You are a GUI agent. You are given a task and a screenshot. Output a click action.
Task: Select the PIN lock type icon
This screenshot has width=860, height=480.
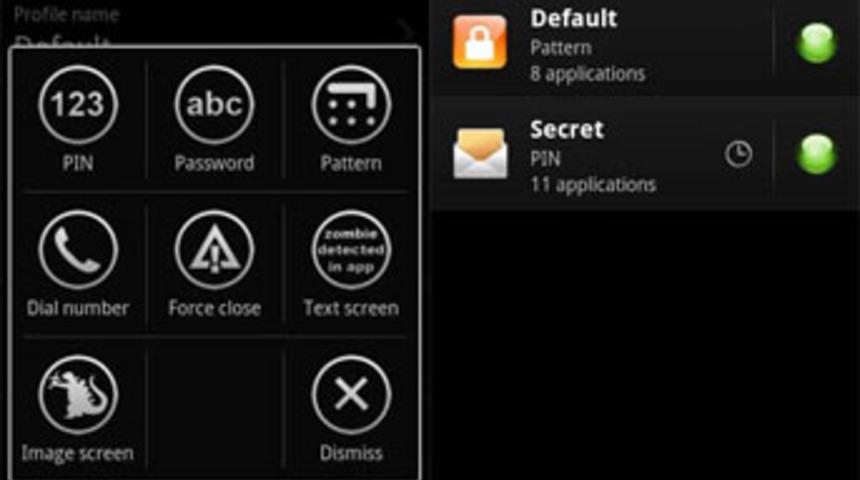pos(78,104)
